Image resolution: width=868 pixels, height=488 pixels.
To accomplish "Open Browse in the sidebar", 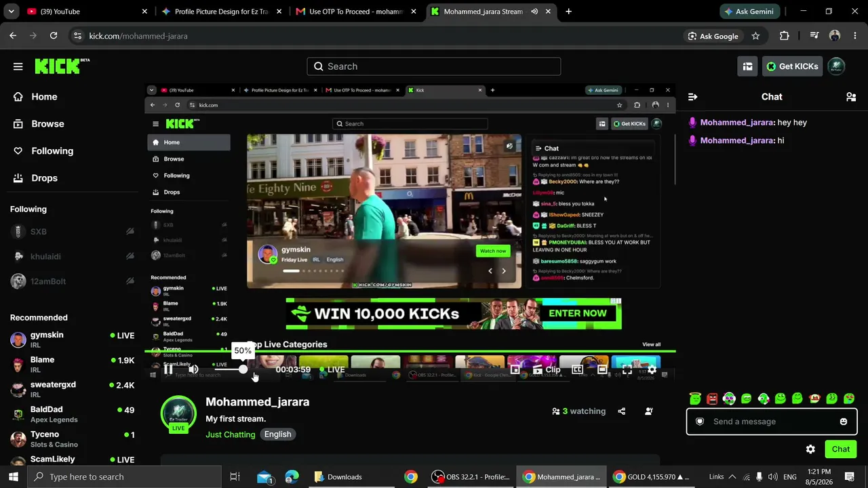I will (x=39, y=124).
